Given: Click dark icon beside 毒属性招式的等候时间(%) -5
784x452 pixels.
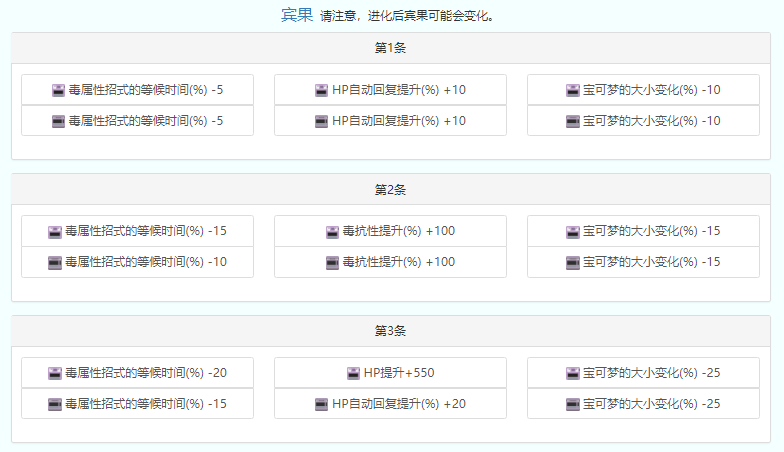Looking at the screenshot, I should point(58,121).
